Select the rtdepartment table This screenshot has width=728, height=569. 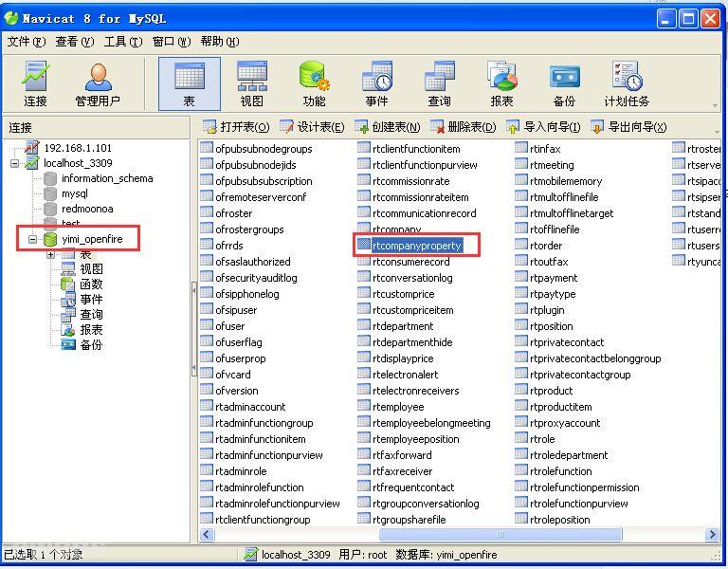[x=403, y=326]
